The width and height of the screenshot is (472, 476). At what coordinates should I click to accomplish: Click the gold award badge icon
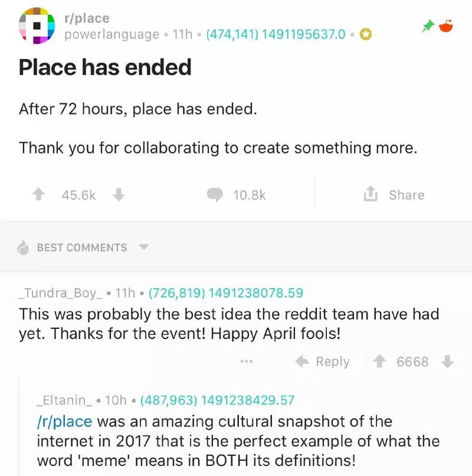tap(365, 35)
